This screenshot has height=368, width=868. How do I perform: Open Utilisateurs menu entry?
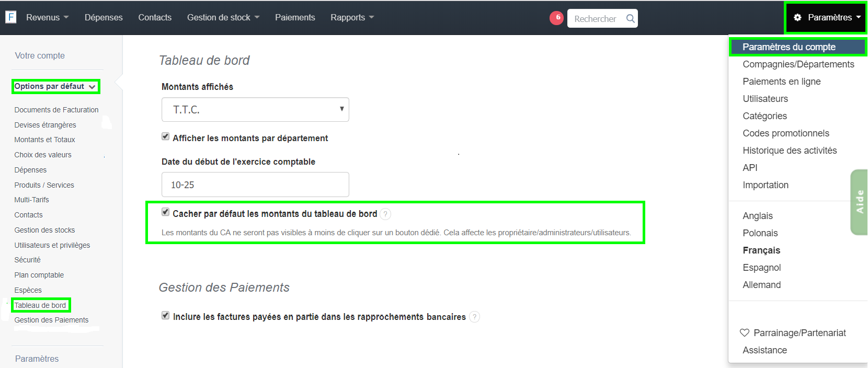point(765,99)
